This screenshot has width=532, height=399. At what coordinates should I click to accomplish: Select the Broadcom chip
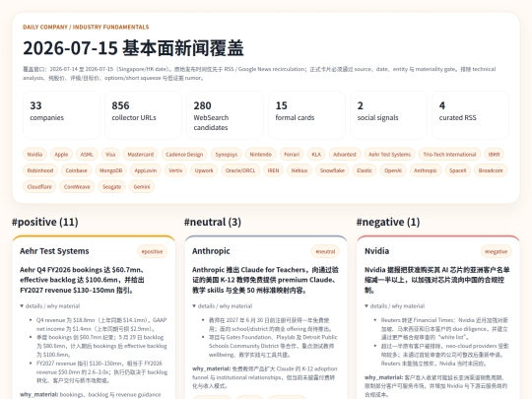coord(491,170)
